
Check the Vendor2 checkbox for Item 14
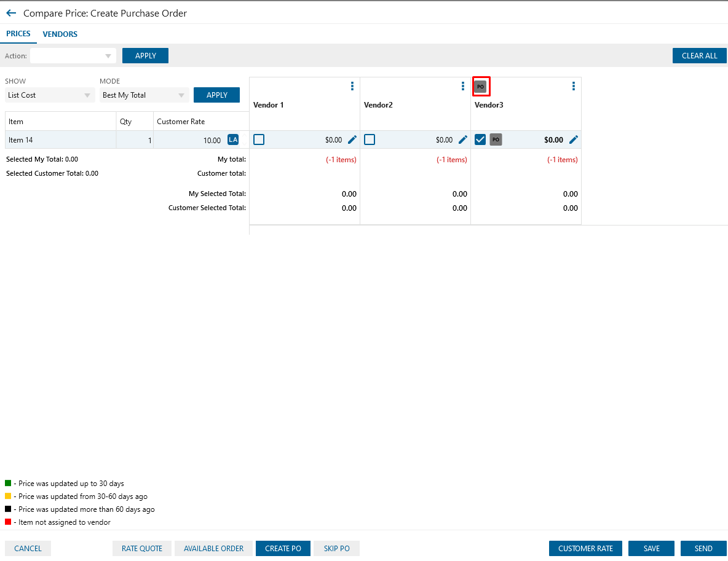pos(370,139)
